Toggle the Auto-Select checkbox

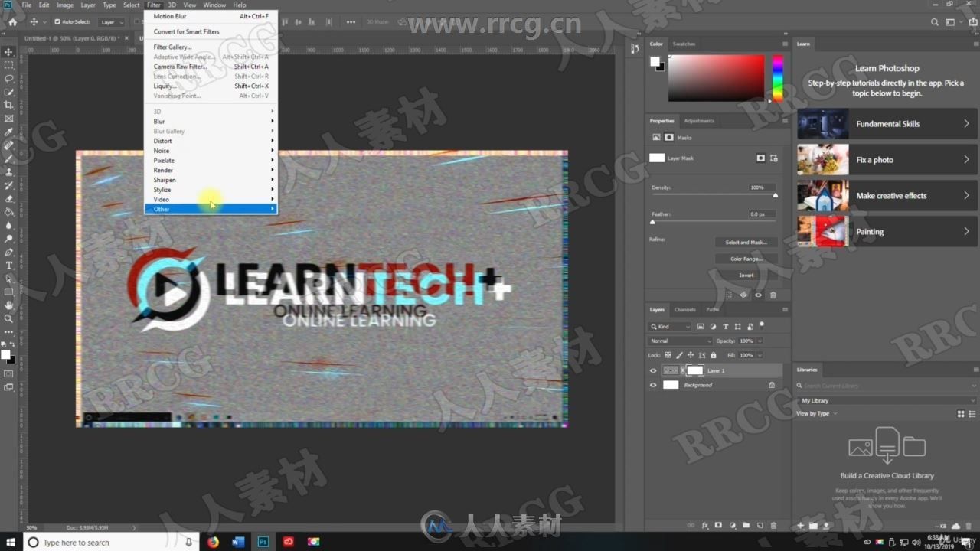click(x=57, y=22)
